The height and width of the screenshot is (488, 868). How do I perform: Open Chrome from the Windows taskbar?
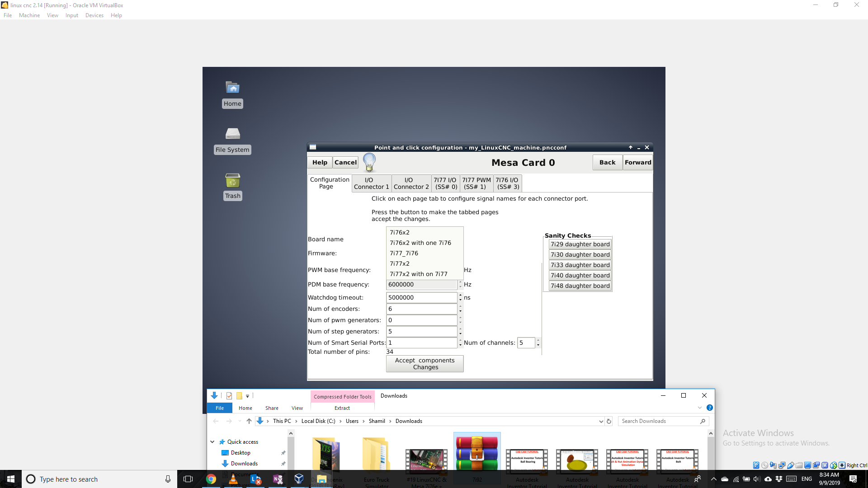click(211, 479)
